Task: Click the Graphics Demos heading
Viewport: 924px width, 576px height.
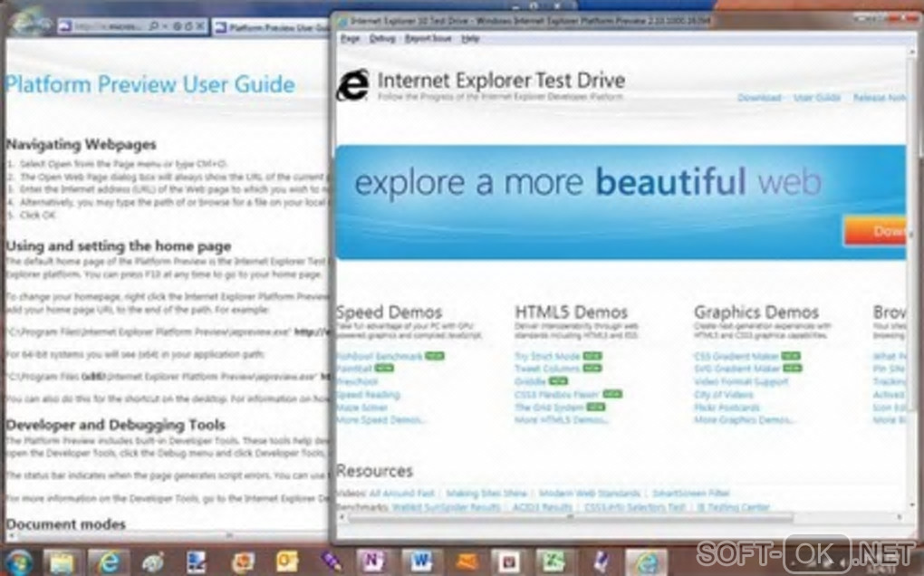Action: (756, 312)
